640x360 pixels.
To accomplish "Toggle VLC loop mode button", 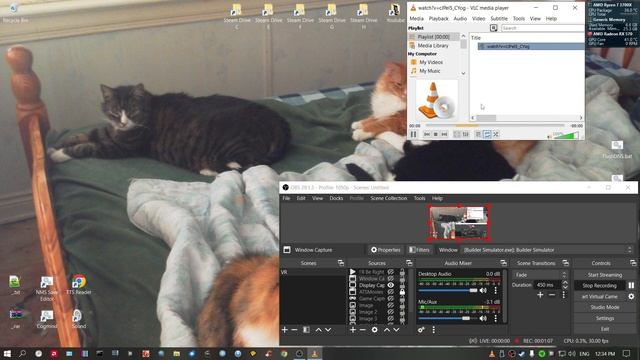I will 487,134.
